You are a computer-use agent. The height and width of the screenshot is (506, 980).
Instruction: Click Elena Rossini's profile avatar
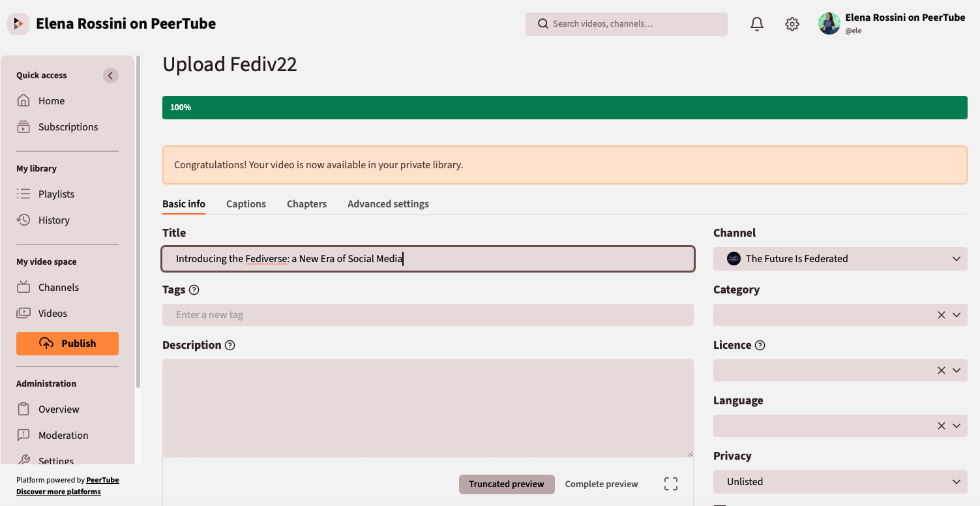(829, 24)
